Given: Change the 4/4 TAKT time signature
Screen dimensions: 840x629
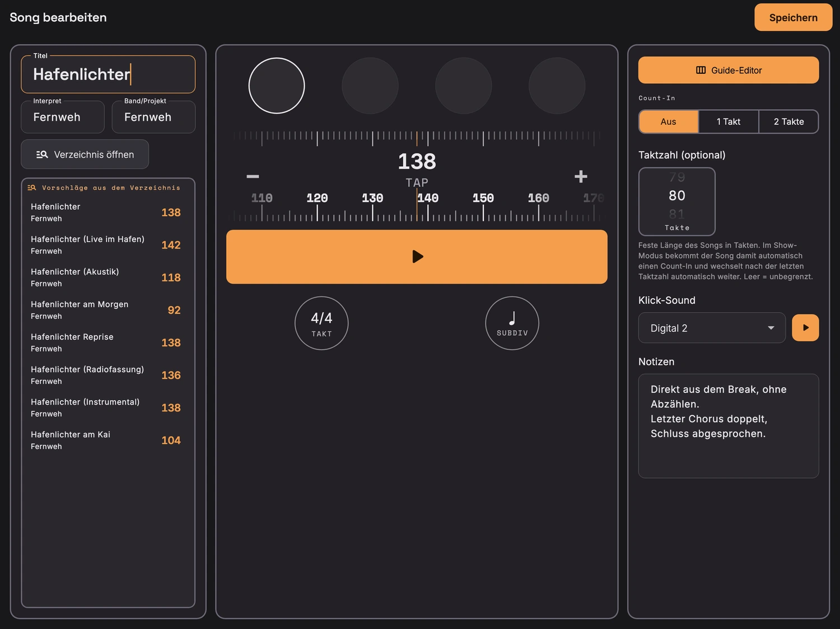Looking at the screenshot, I should [x=321, y=323].
